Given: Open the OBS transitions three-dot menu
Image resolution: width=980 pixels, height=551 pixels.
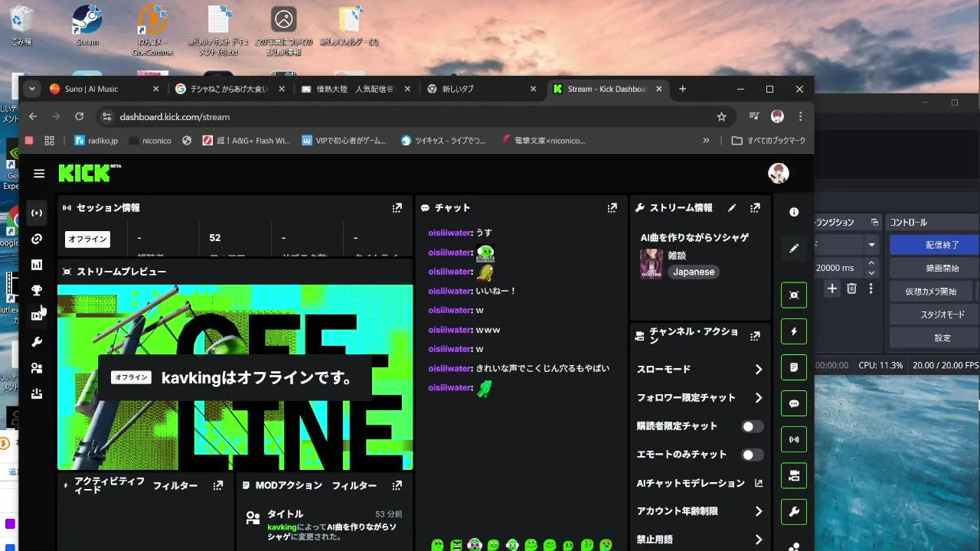Looking at the screenshot, I should tap(871, 289).
